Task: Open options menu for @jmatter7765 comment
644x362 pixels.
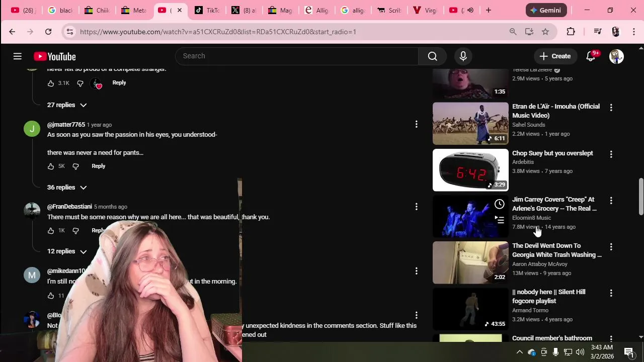Action: tap(416, 124)
